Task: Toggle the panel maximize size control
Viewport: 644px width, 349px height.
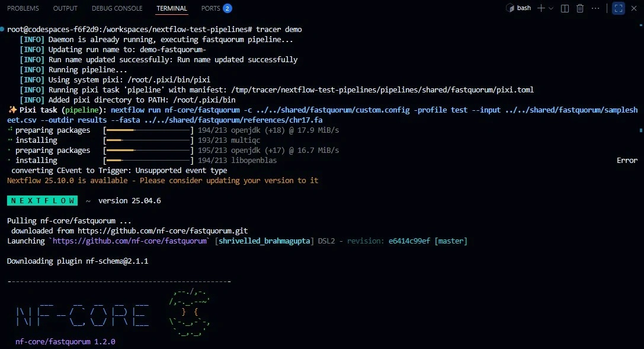Action: point(619,8)
